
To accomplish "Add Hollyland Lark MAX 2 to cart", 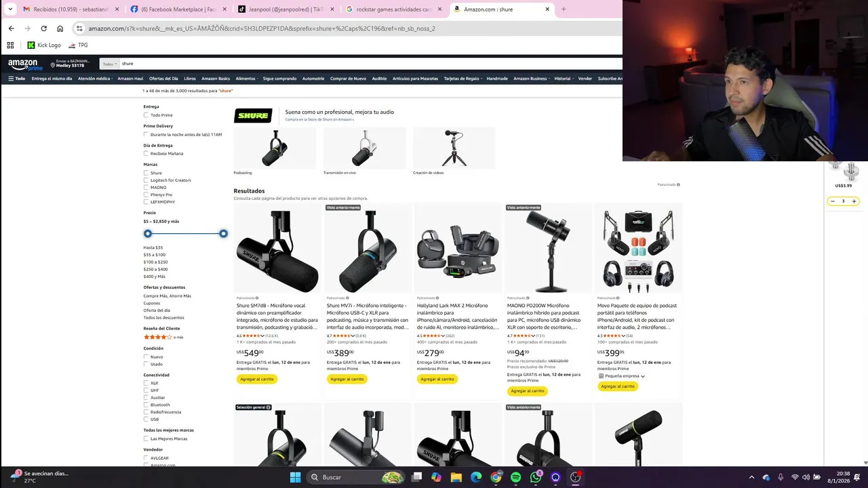I will tap(437, 379).
